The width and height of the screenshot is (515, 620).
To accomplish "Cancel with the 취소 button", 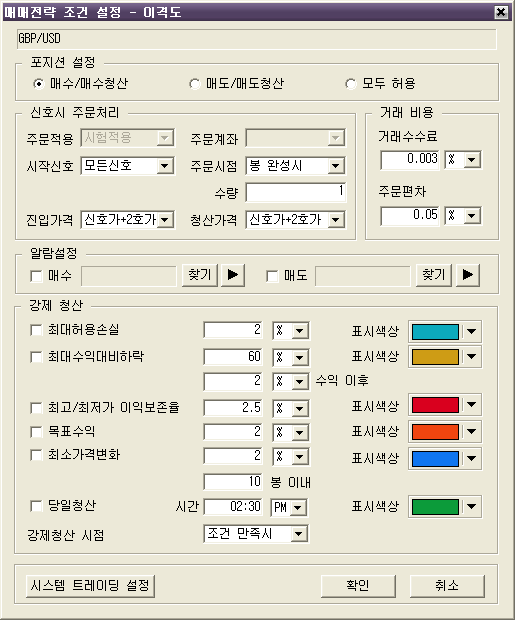I will pos(447,586).
